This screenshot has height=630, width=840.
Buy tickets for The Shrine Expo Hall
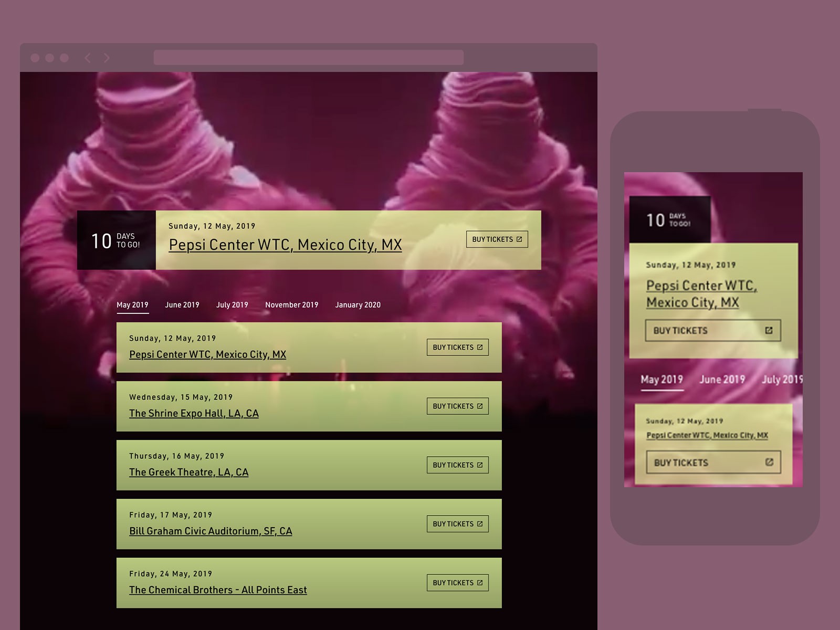(x=457, y=406)
